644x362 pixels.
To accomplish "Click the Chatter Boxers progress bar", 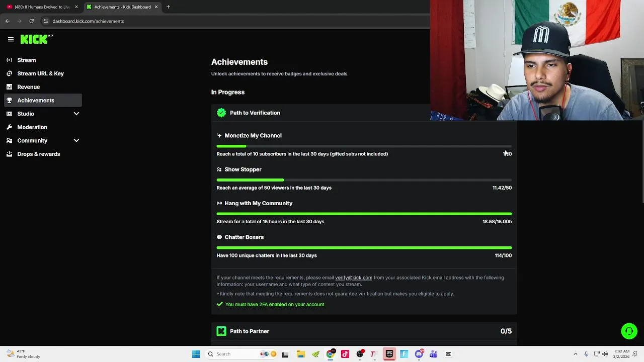I will click(x=364, y=248).
